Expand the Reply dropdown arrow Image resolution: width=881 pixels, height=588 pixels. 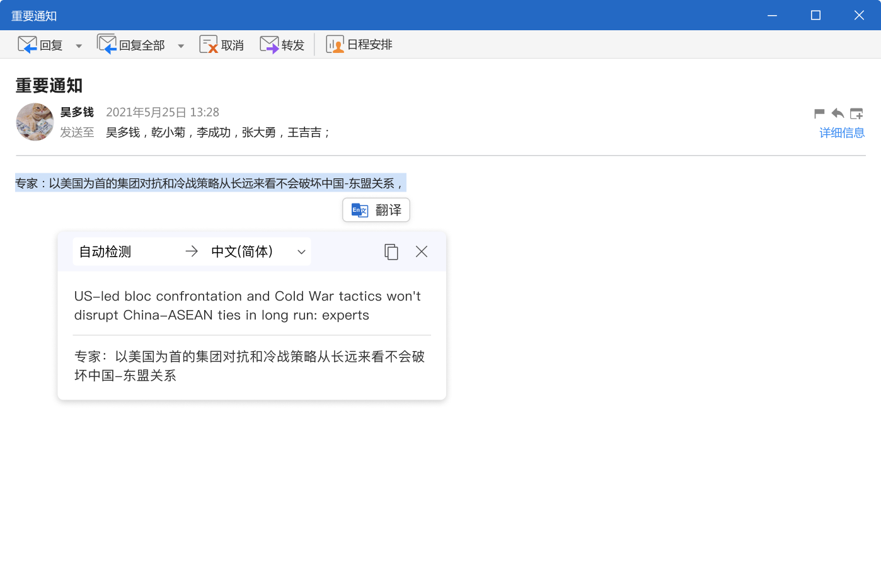click(79, 46)
